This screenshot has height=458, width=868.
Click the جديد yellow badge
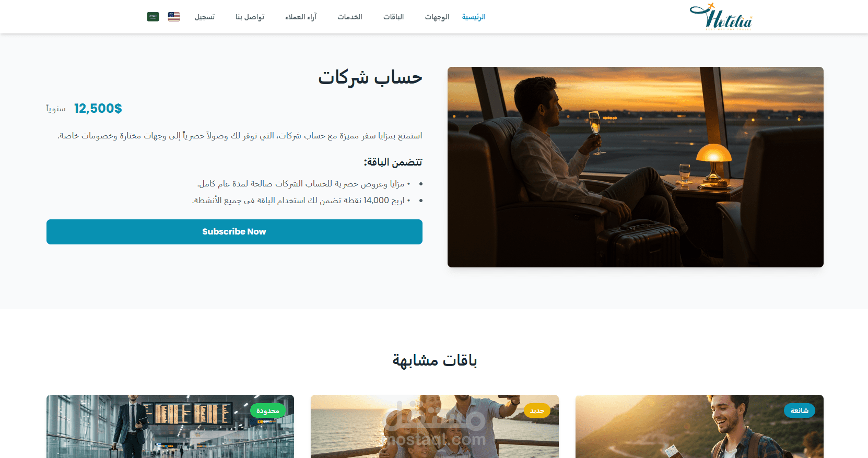pos(537,411)
